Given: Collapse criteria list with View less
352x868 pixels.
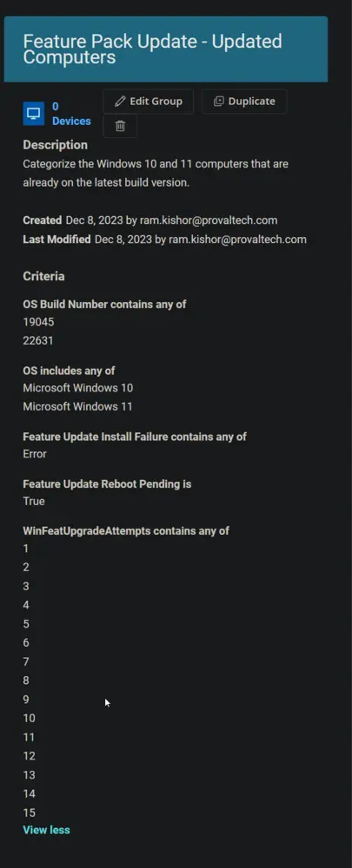Looking at the screenshot, I should (47, 830).
